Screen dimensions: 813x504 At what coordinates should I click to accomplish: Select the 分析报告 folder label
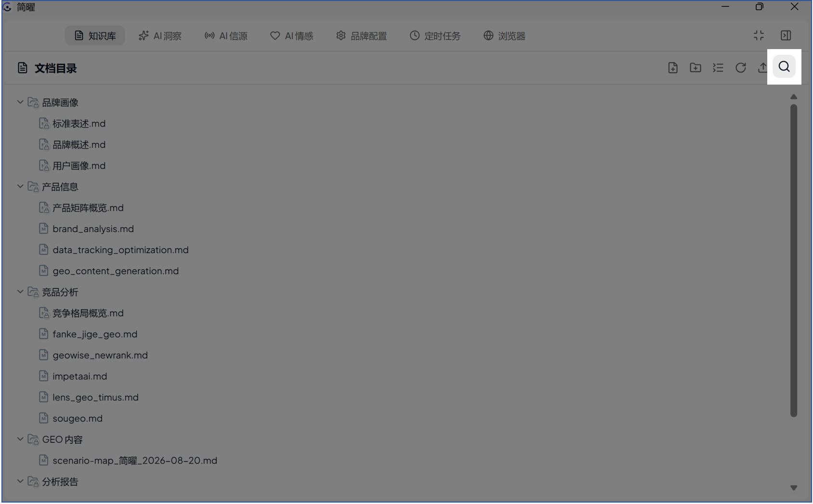(x=60, y=482)
